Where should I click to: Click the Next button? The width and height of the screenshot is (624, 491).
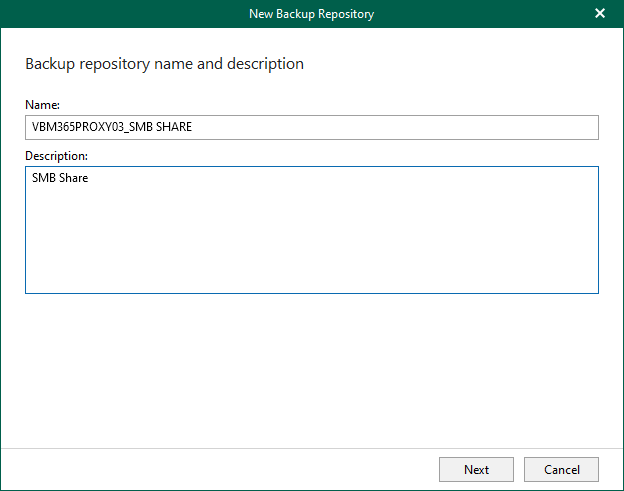(x=476, y=469)
